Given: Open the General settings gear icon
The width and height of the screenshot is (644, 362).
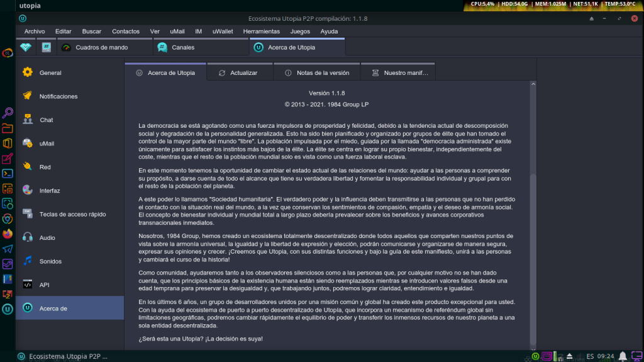Looking at the screenshot, I should (x=28, y=72).
